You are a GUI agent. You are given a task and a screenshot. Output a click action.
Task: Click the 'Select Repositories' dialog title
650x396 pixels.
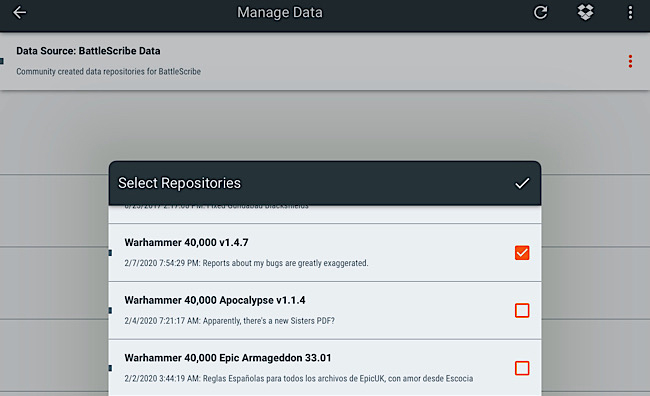coord(179,183)
